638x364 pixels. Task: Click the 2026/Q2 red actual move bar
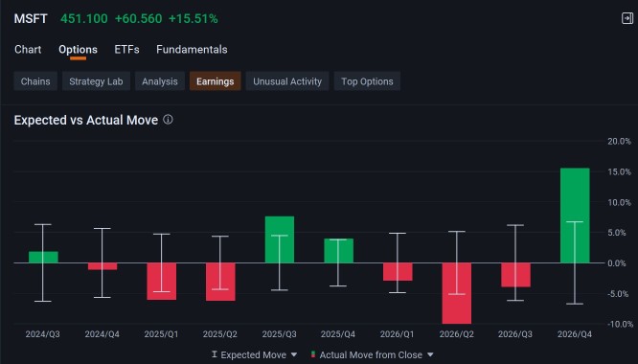point(457,293)
